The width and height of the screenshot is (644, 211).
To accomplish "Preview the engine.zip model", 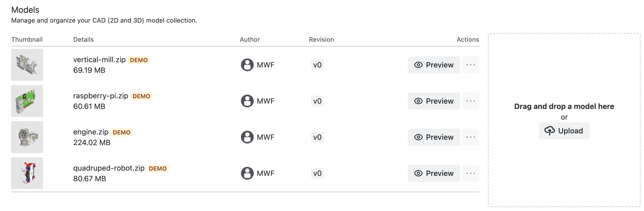I will point(434,137).
